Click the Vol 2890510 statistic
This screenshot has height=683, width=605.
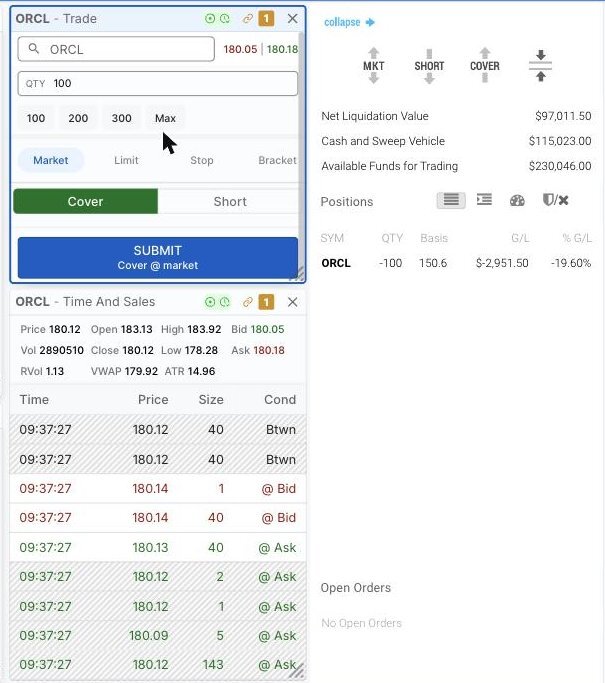coord(52,350)
